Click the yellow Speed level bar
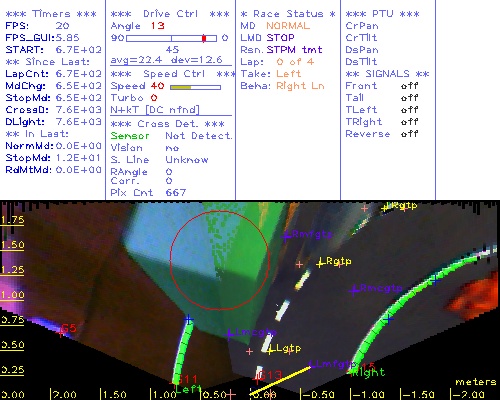The height and width of the screenshot is (400, 500). [x=180, y=87]
